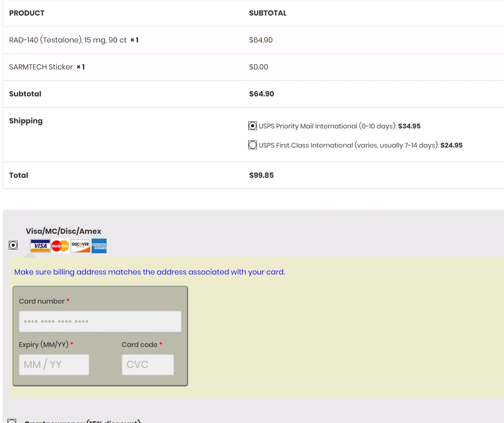
Task: Click the SUBTOTAL column header
Action: [268, 13]
